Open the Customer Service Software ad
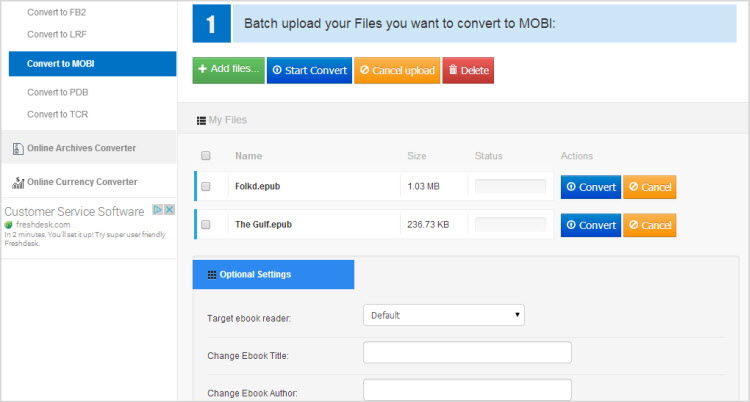Image resolution: width=750 pixels, height=402 pixels. click(74, 212)
